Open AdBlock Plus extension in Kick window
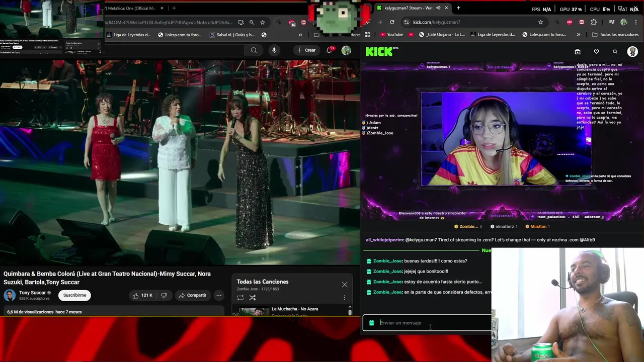Image resolution: width=644 pixels, height=362 pixels. [570, 22]
